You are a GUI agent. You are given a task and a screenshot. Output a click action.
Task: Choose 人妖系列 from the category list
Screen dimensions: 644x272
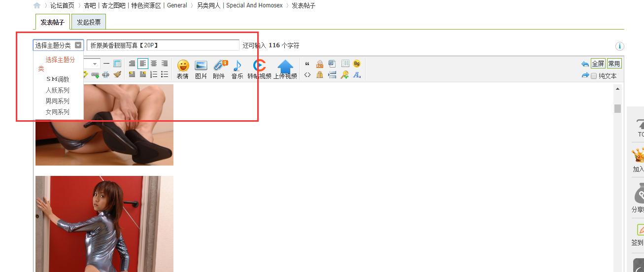coord(58,90)
